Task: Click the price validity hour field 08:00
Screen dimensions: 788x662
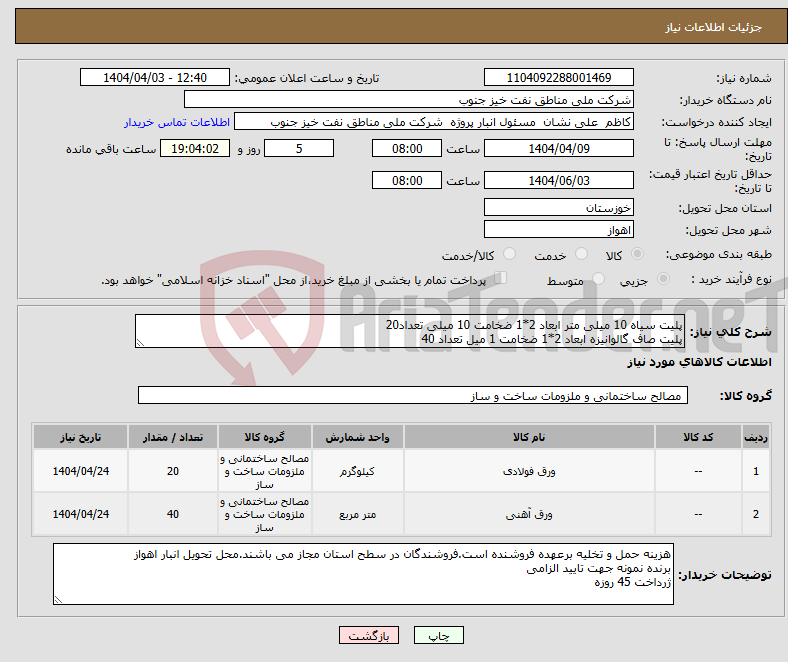Action: pos(407,180)
